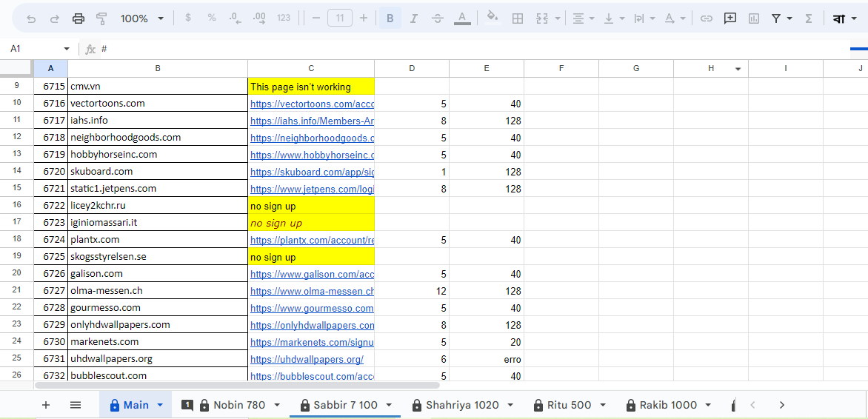This screenshot has height=419, width=868.
Task: Add a comment using the toolbar icon
Action: click(x=730, y=19)
